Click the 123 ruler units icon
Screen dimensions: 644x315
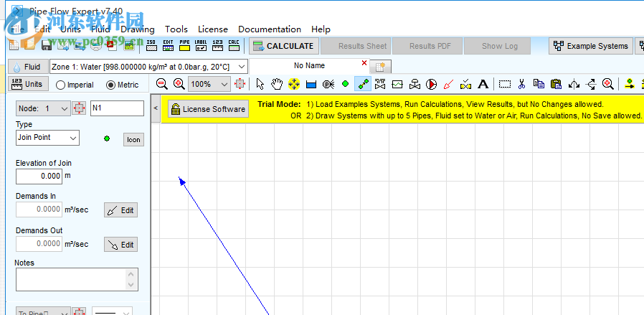[217, 46]
